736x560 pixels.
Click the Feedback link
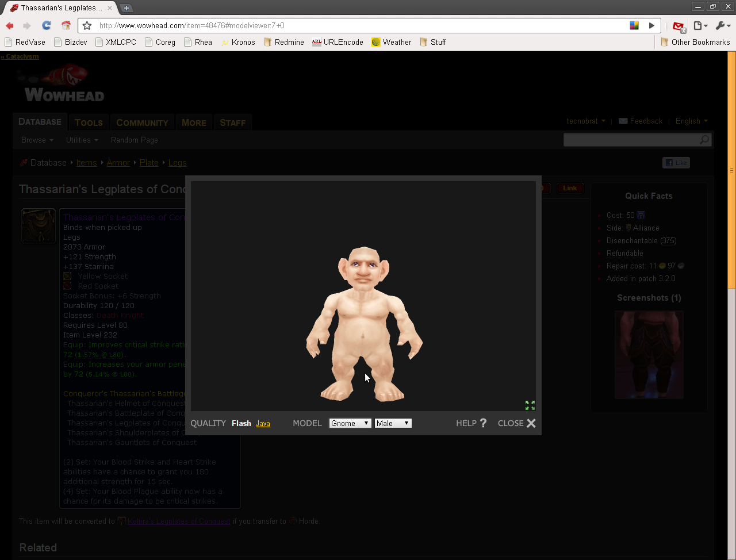[641, 121]
